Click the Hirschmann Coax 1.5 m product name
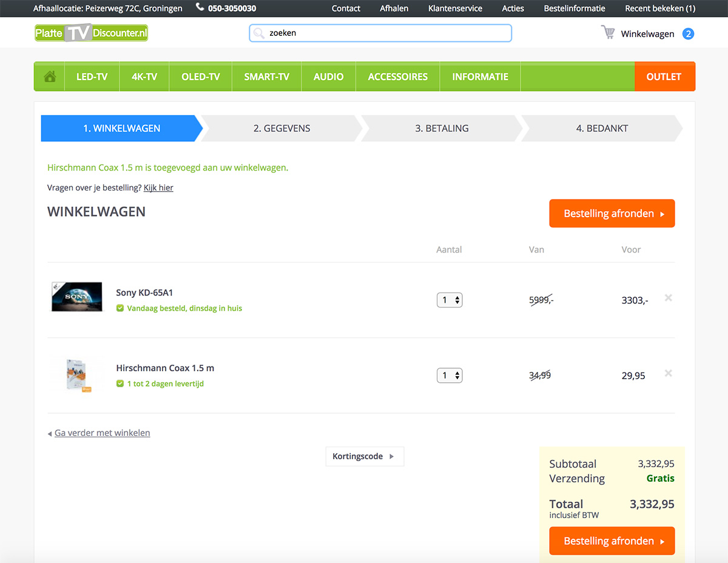 tap(165, 368)
